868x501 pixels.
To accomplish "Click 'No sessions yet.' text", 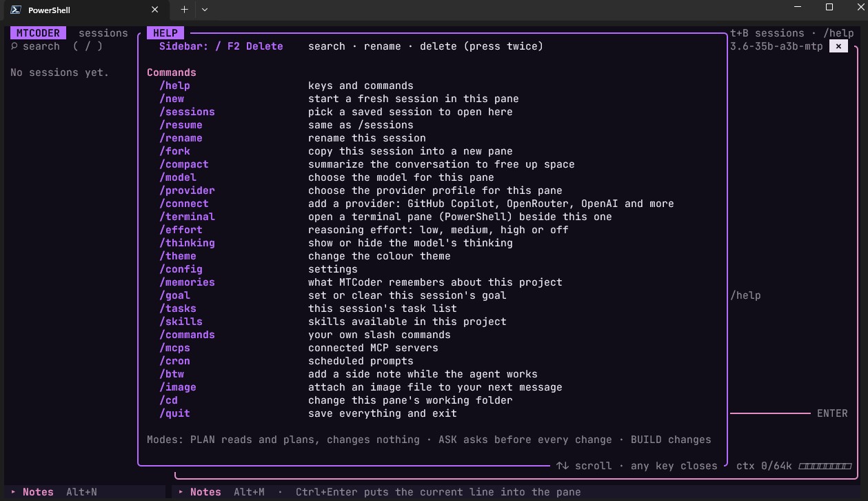I will [x=60, y=72].
